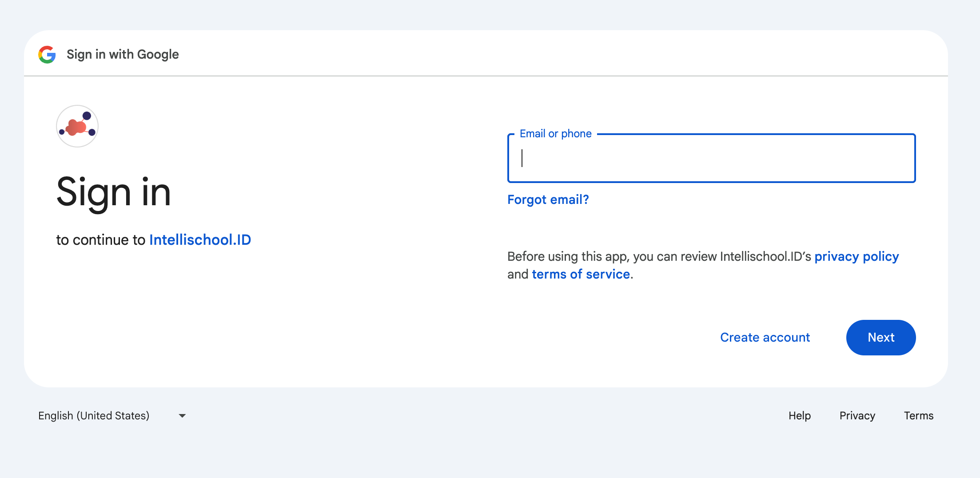980x478 pixels.
Task: Open the footer Privacy link
Action: [857, 416]
